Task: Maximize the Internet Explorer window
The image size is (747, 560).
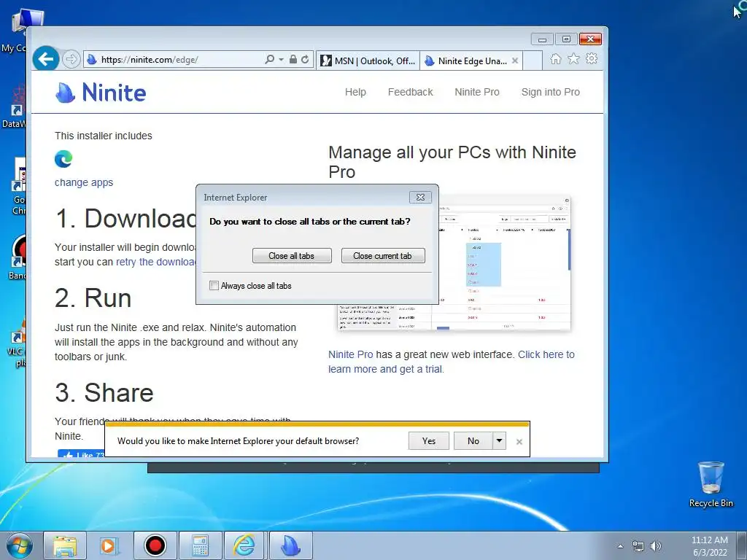Action: coord(566,39)
